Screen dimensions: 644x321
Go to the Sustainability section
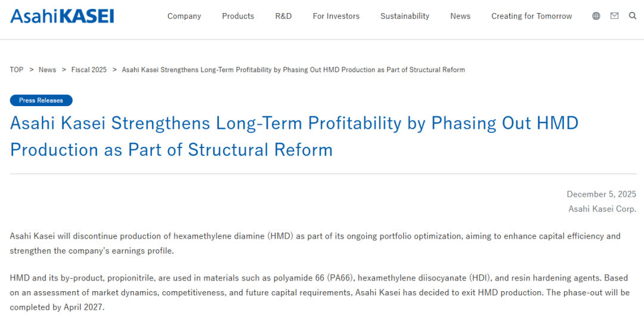405,16
